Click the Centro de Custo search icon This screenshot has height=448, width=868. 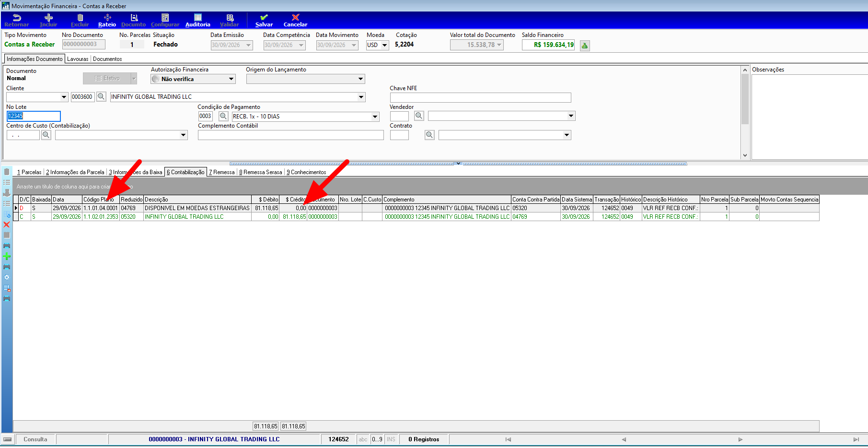pos(46,135)
